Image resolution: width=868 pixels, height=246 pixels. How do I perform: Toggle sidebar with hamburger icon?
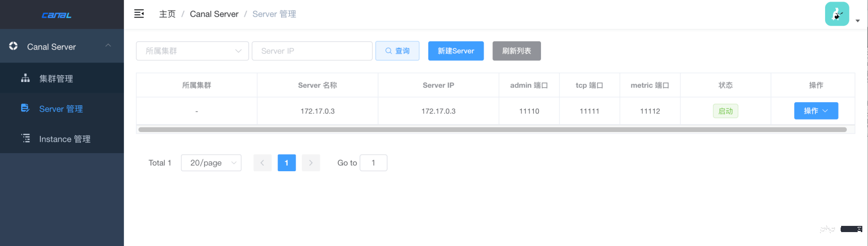pyautogui.click(x=139, y=14)
